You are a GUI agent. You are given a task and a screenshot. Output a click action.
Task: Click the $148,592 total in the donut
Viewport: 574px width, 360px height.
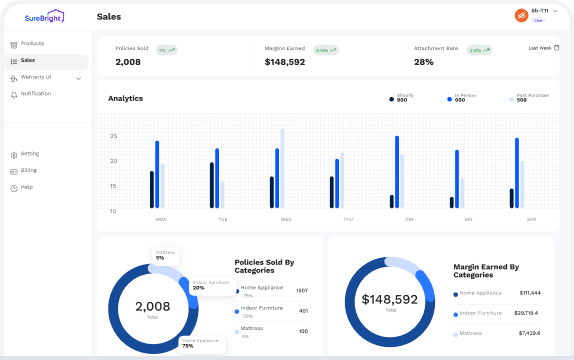point(390,300)
